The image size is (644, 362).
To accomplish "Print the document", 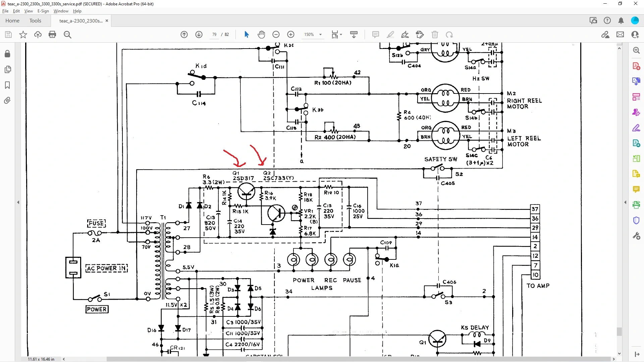I will (x=52, y=35).
